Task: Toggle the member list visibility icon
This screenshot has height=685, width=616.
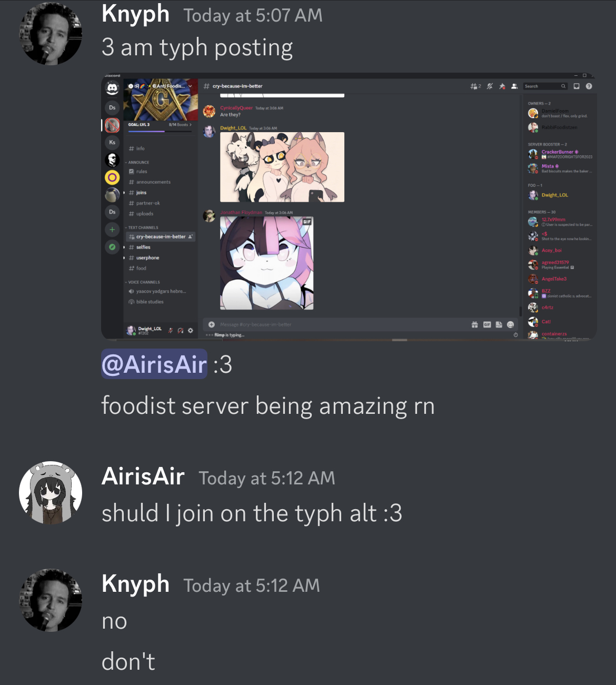Action: (x=514, y=86)
